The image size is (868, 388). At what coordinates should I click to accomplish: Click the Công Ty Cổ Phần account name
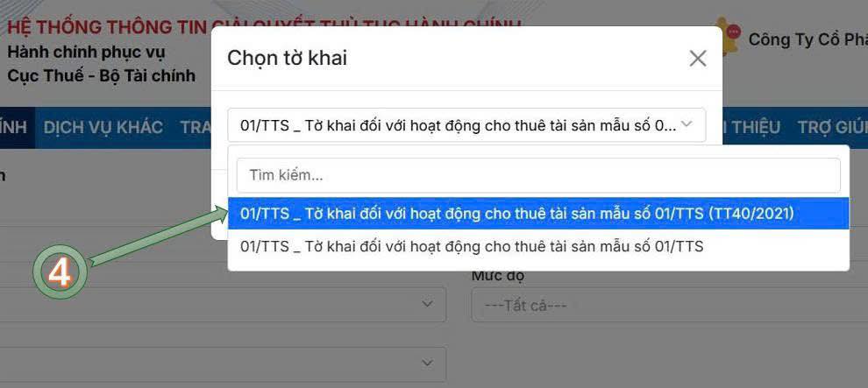click(808, 39)
